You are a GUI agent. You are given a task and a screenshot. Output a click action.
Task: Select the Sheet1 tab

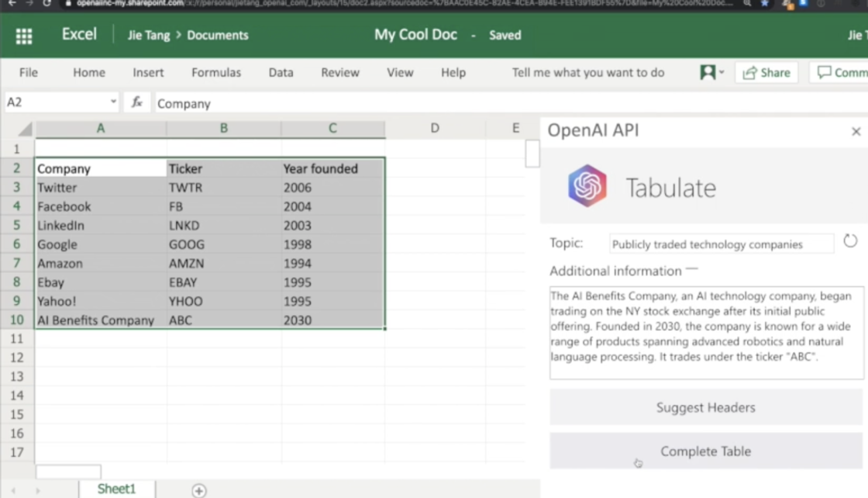116,489
